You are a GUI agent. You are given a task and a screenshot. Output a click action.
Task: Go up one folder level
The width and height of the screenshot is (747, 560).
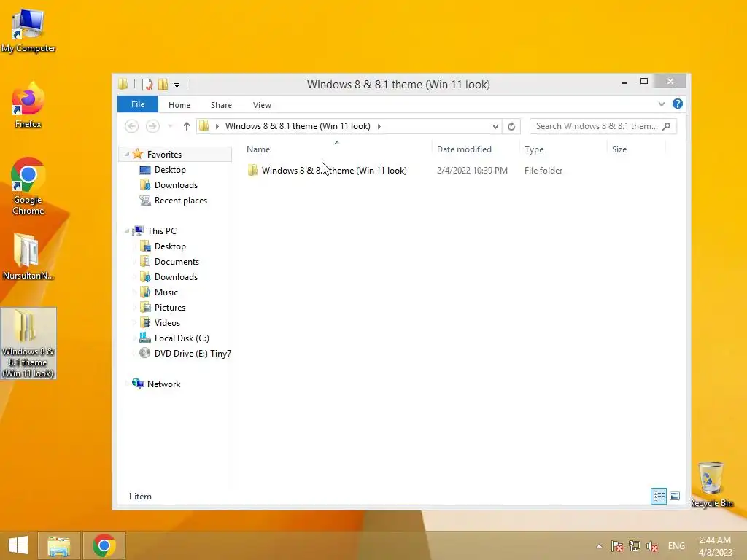[x=186, y=126]
